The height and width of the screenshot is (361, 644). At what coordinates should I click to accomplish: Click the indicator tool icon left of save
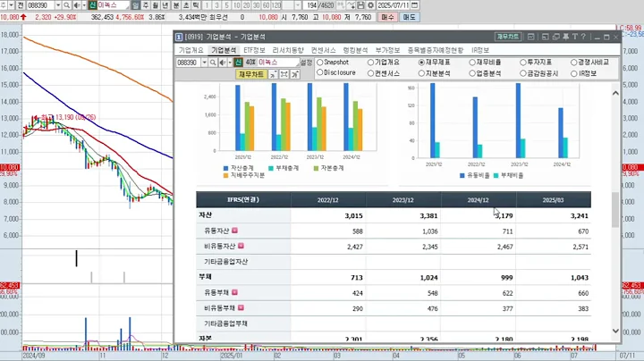(x=351, y=5)
